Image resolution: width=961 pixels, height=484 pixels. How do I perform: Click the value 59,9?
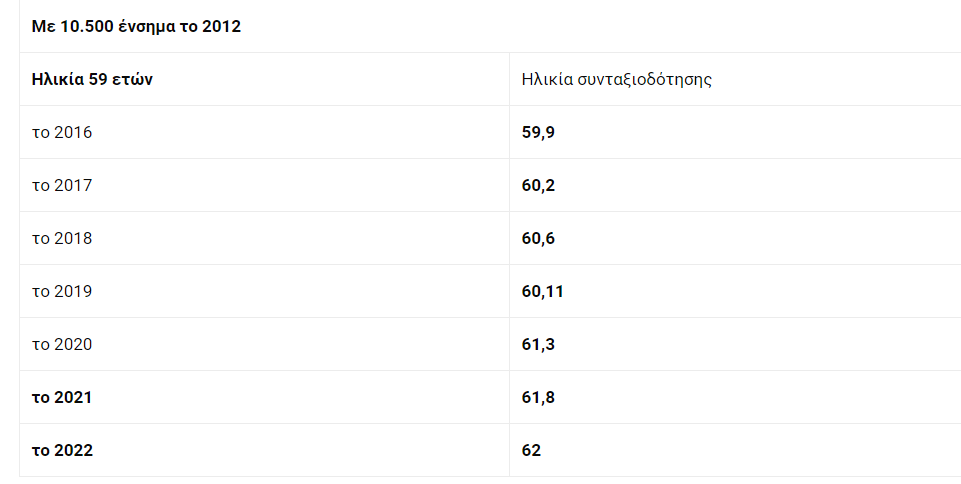(x=538, y=132)
